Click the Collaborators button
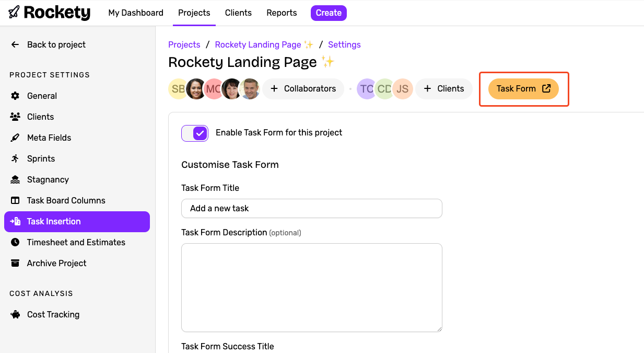 tap(303, 88)
